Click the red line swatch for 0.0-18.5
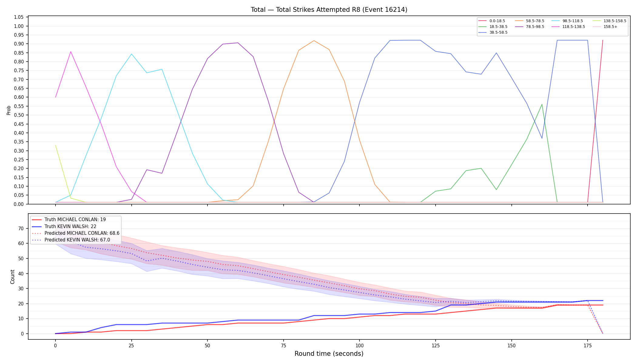Image resolution: width=637 pixels, height=364 pixels. click(482, 21)
